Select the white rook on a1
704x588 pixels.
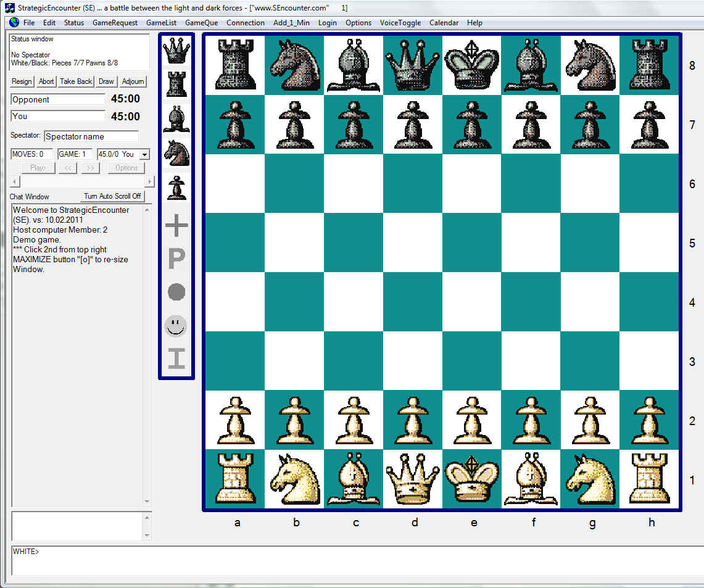tap(235, 478)
